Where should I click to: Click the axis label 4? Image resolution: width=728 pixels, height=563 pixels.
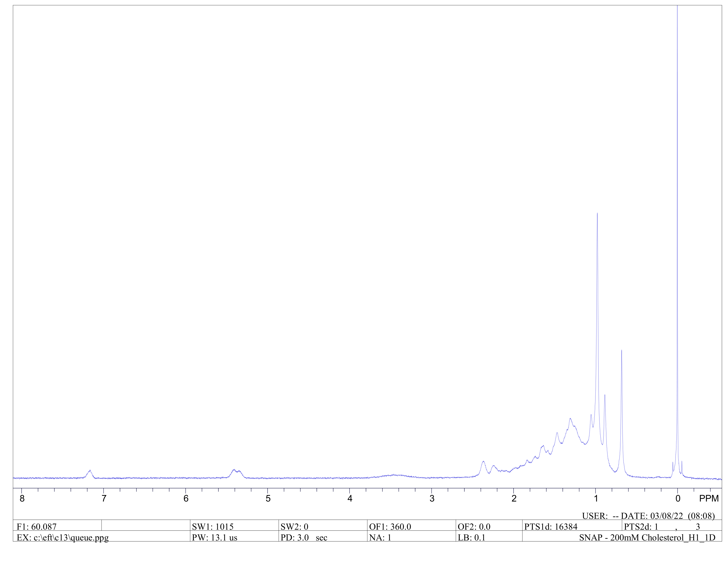[350, 498]
